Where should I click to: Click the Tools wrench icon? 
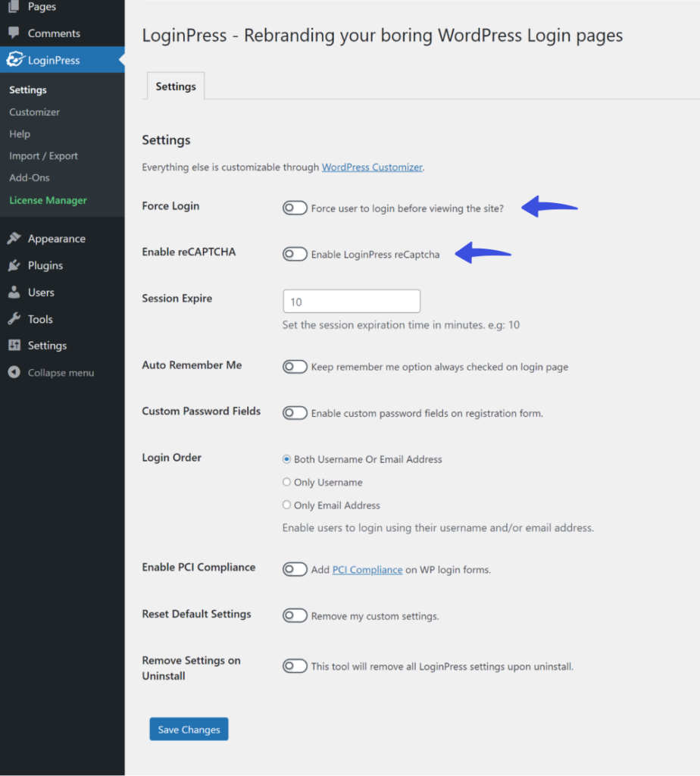click(x=14, y=319)
